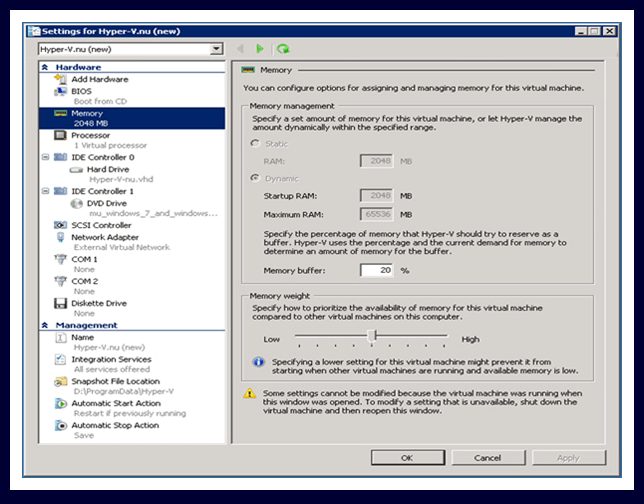Click the Snapshot File Location icon

(x=60, y=382)
